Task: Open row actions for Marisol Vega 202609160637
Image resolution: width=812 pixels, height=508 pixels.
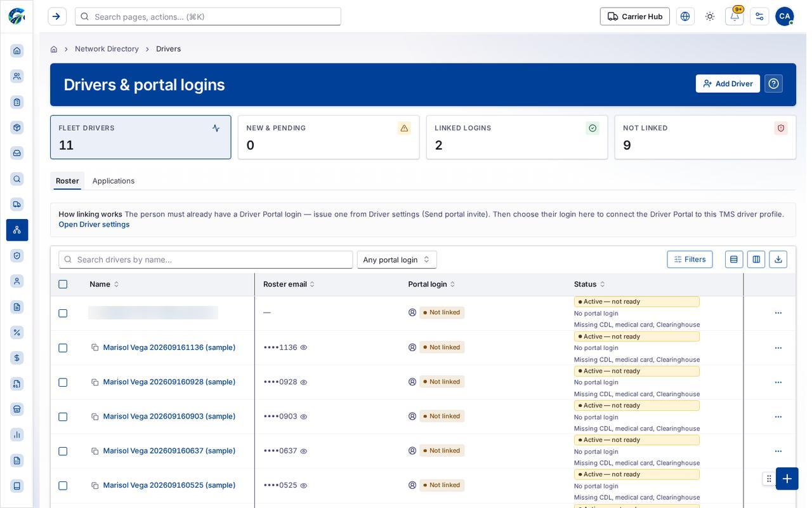Action: click(778, 451)
